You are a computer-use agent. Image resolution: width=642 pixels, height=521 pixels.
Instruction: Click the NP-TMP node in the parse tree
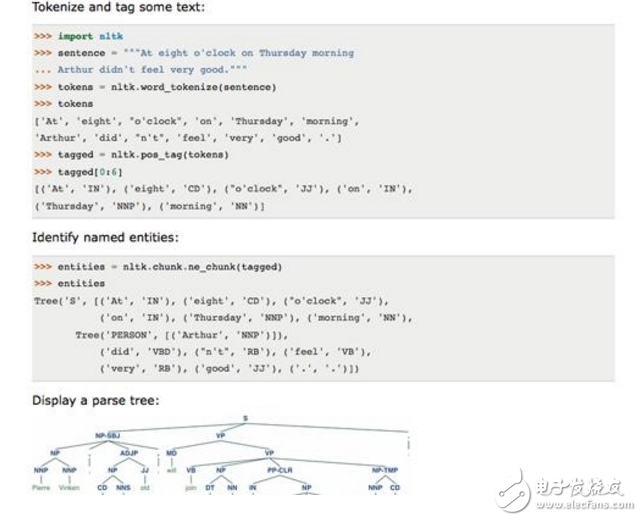click(384, 468)
